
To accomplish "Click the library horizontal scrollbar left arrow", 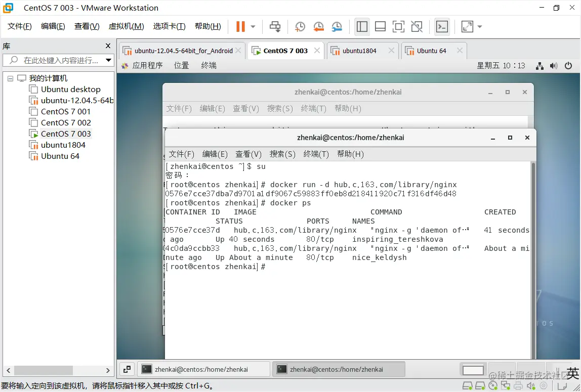I will pyautogui.click(x=8, y=370).
